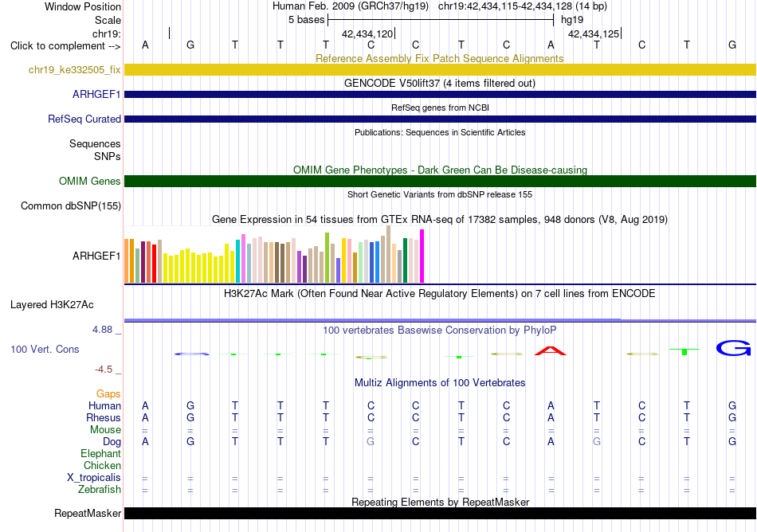Click the hg19 label beside the scale bar

[x=572, y=20]
